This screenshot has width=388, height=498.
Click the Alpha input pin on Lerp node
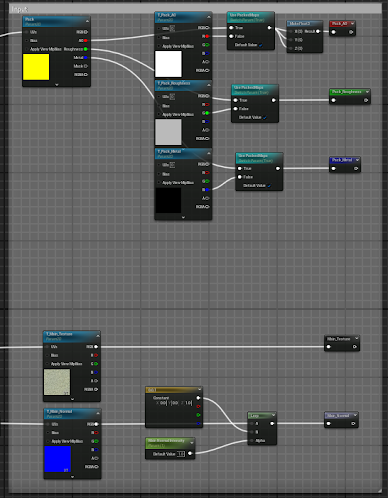point(251,440)
